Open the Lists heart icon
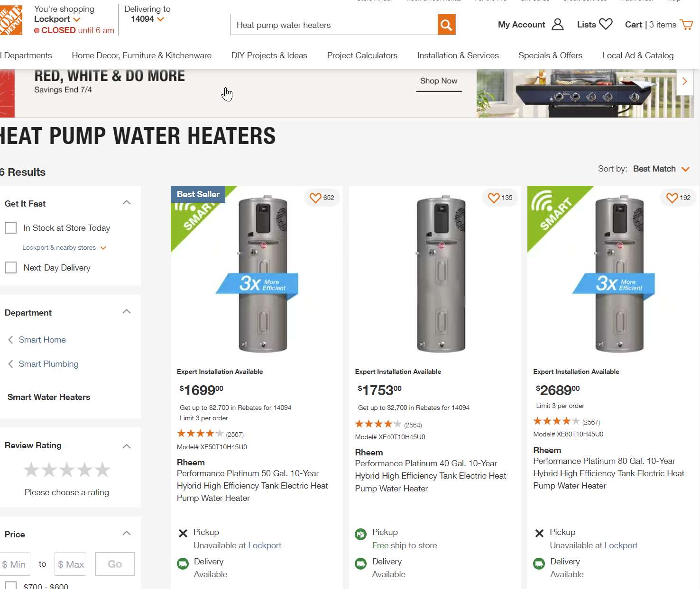700x589 pixels. 606,24
